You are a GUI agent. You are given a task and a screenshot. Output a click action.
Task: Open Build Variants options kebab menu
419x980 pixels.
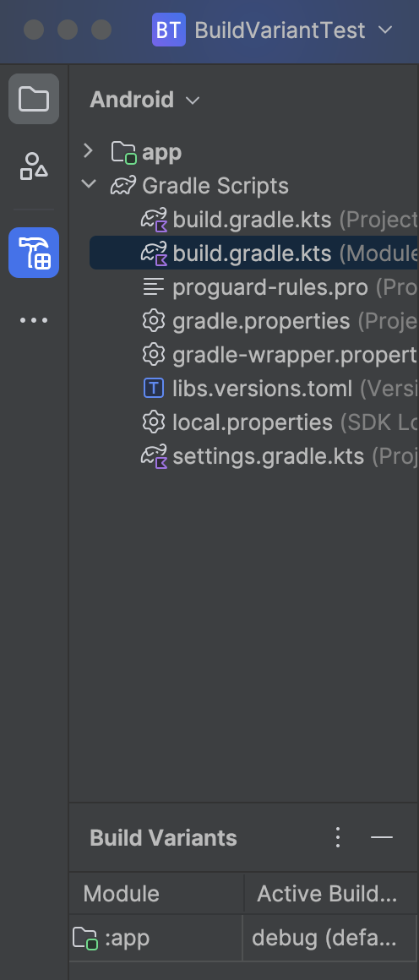338,837
